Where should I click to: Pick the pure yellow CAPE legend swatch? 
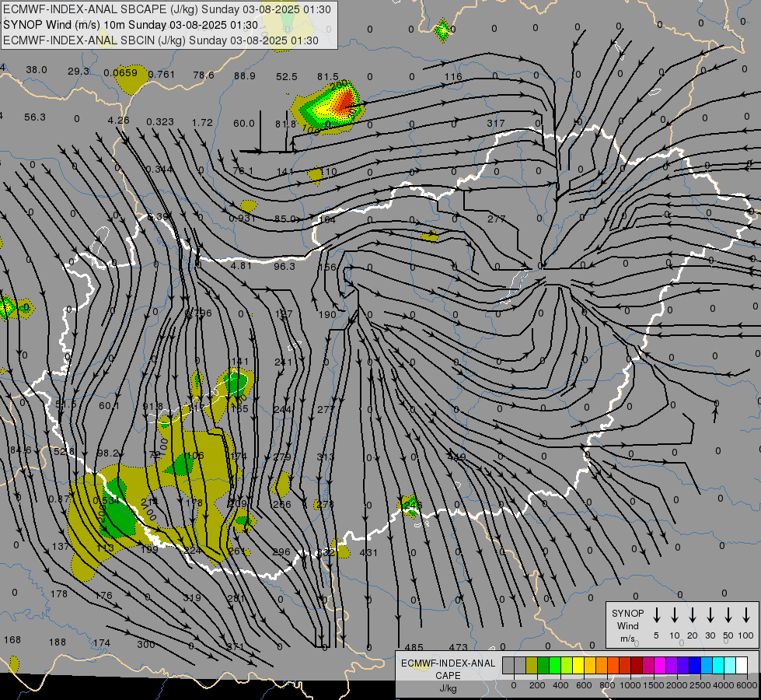click(578, 666)
